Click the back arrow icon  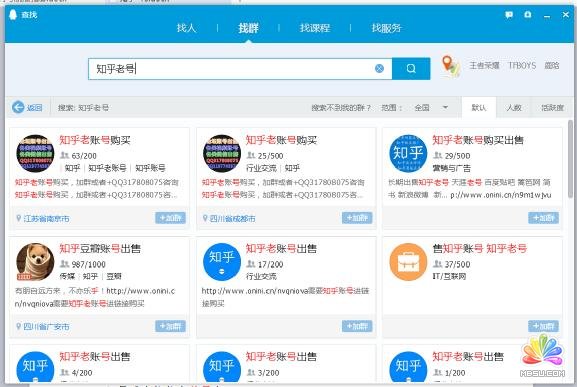pos(18,107)
